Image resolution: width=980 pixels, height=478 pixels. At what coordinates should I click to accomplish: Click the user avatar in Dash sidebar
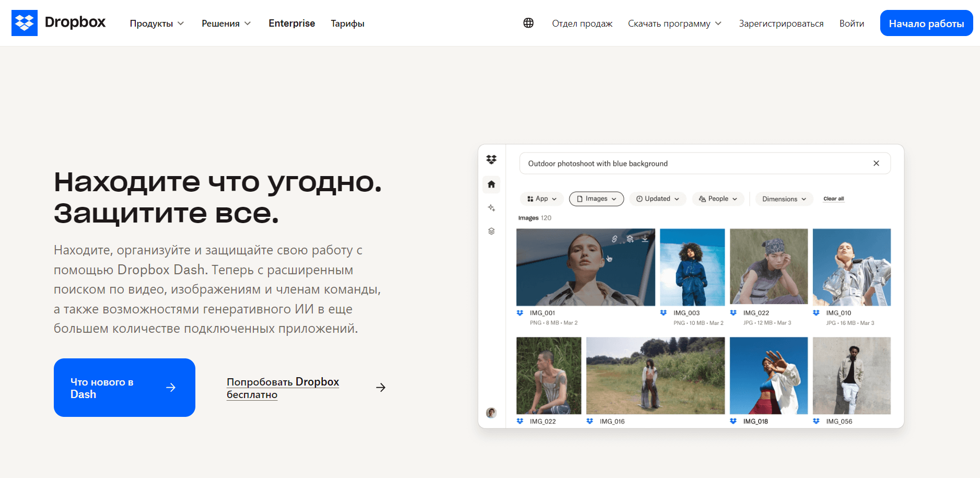coord(492,413)
